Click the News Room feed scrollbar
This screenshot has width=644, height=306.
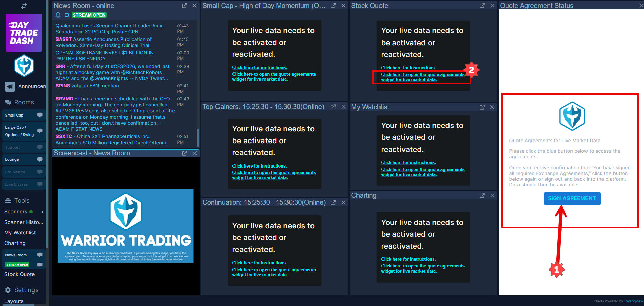(x=198, y=137)
